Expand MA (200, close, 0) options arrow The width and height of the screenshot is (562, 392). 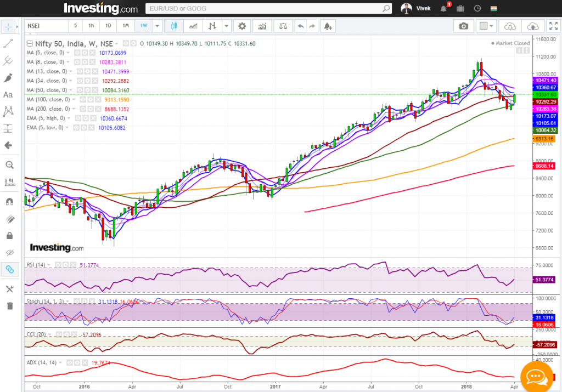point(74,109)
